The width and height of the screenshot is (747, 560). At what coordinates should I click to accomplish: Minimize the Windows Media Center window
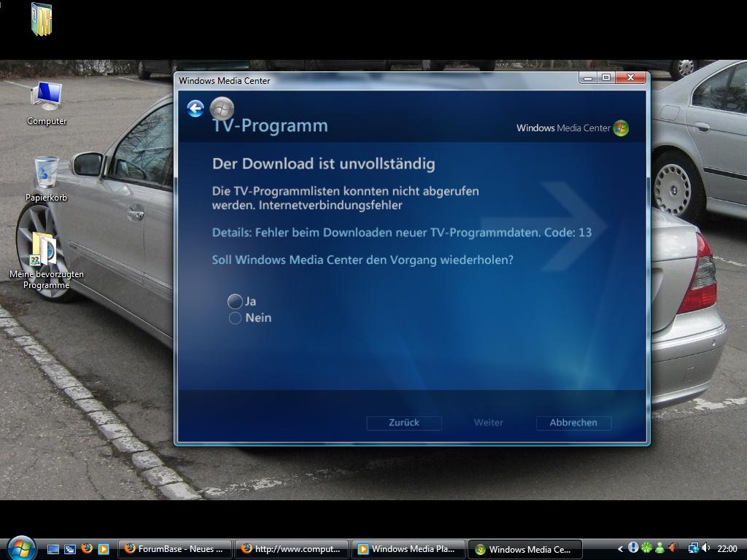click(x=588, y=77)
